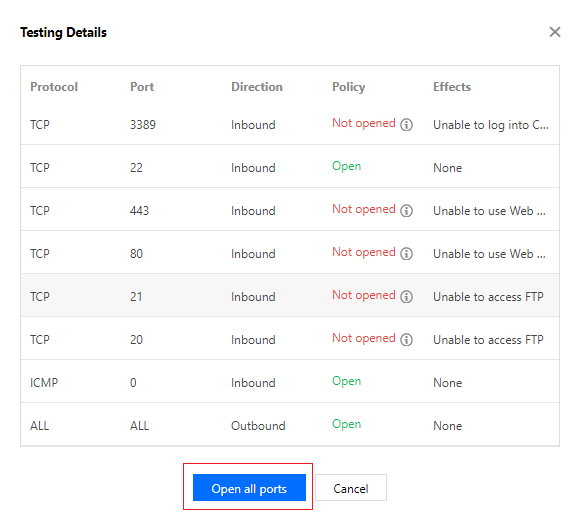Click the Cancel button
The height and width of the screenshot is (523, 578).
click(x=351, y=488)
